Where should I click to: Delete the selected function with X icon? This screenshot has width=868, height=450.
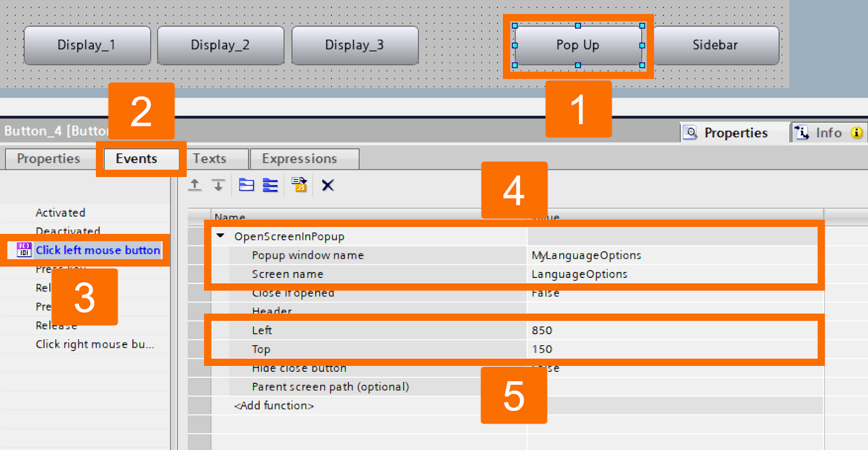pyautogui.click(x=328, y=185)
